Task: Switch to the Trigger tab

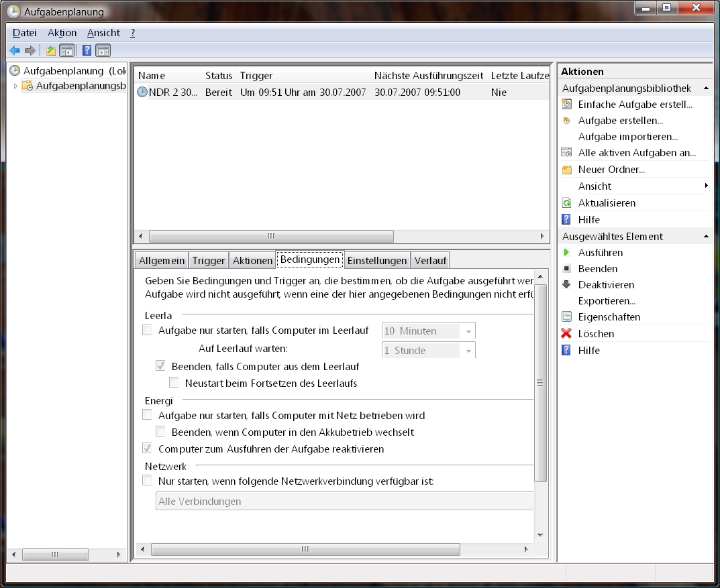Action: point(208,260)
